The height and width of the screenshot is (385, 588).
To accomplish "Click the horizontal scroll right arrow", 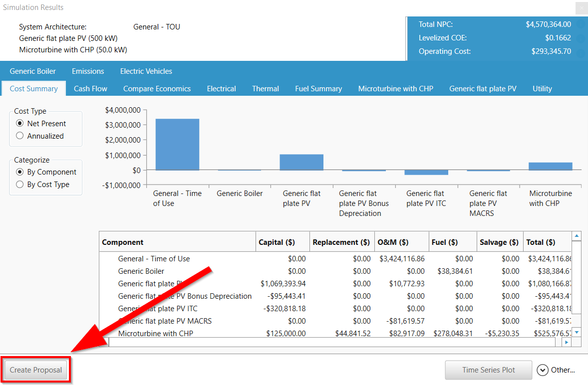I will 566,343.
